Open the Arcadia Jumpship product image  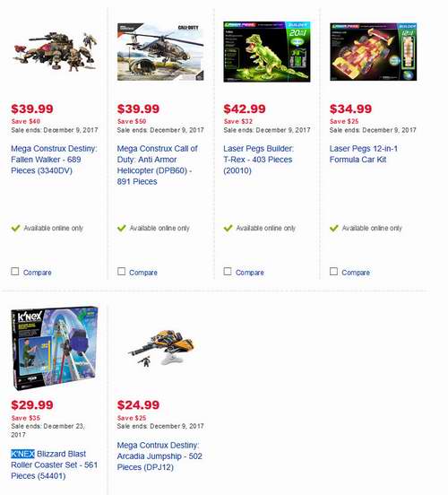coord(161,348)
